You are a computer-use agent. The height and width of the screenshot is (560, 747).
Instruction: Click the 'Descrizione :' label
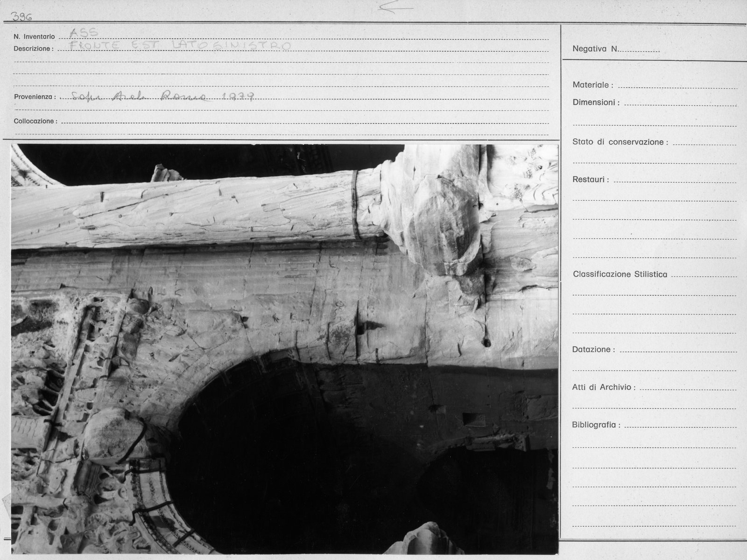34,49
